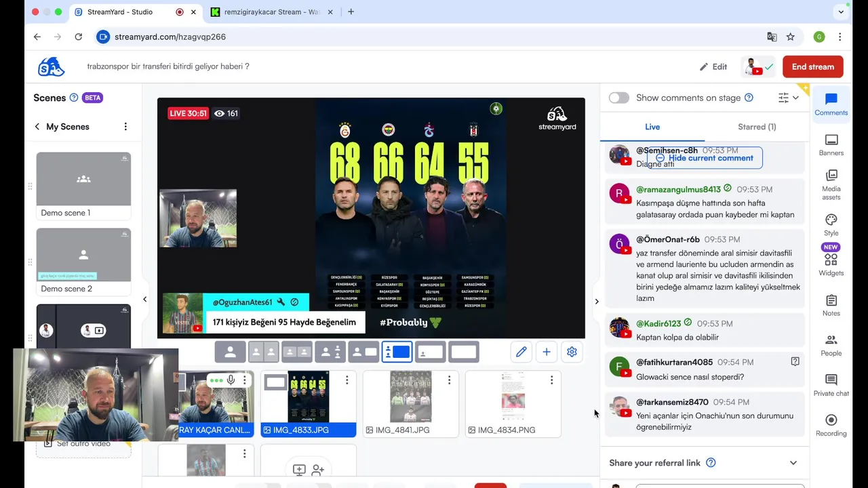Click the IMG_4841.JPG media thumbnail
Image resolution: width=868 pixels, height=488 pixels.
411,397
